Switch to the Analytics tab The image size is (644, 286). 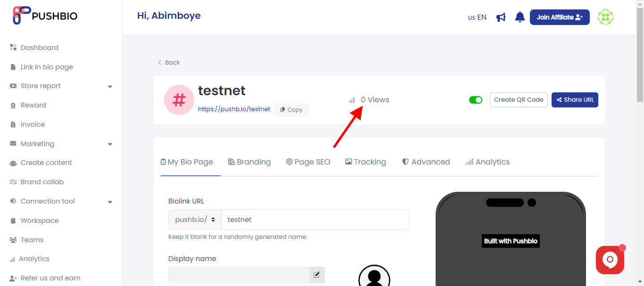pos(487,162)
